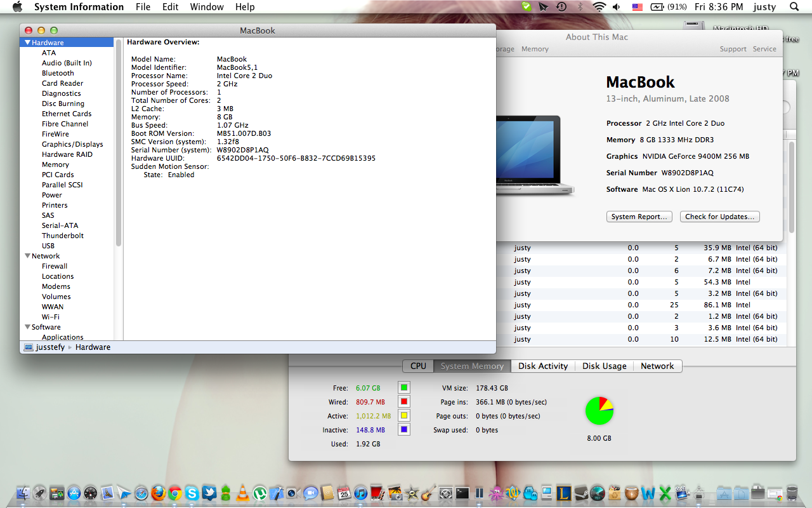Open the battery status menu
Viewport: 812px width, 508px height.
click(x=669, y=7)
